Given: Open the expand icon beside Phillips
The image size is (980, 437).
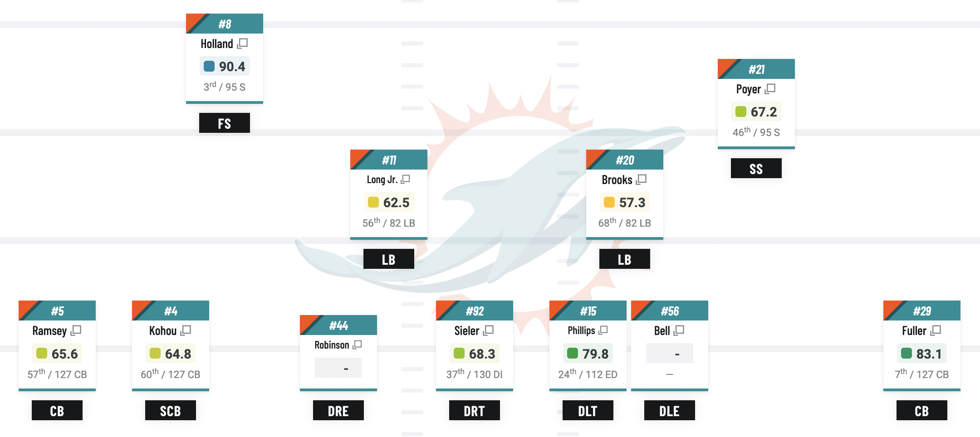Looking at the screenshot, I should coord(603,330).
